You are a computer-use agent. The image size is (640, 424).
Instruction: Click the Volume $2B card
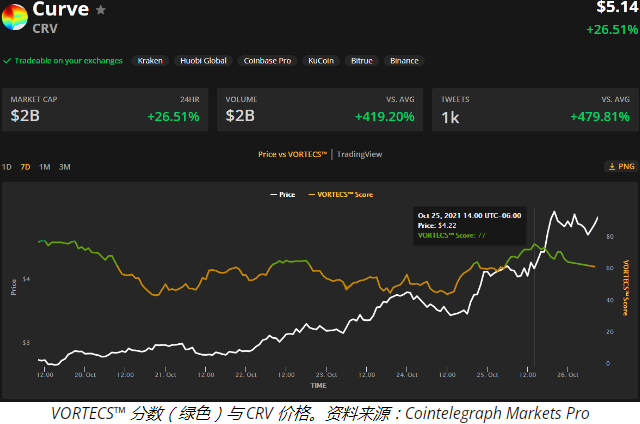coord(320,110)
